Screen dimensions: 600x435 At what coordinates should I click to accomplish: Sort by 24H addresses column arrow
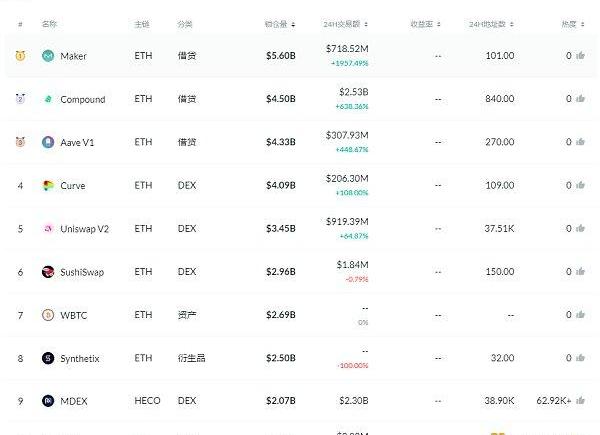[x=512, y=24]
